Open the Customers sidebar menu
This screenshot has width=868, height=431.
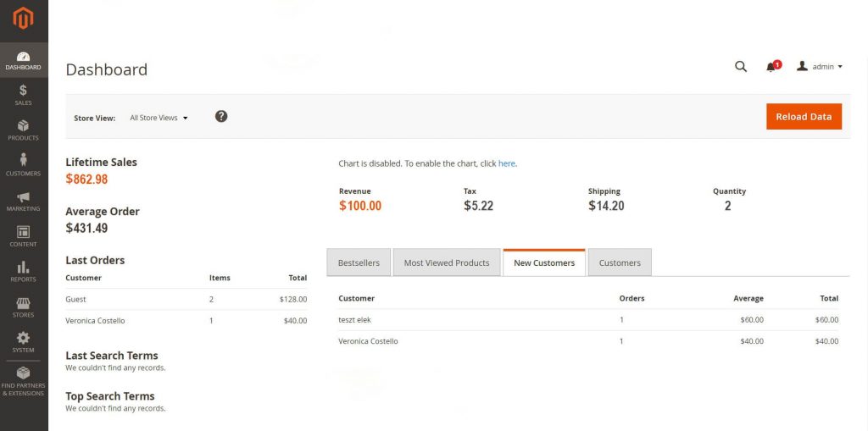pyautogui.click(x=23, y=165)
